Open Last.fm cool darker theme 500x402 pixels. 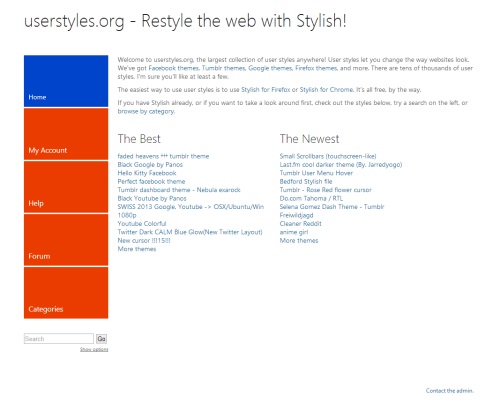[x=341, y=165]
